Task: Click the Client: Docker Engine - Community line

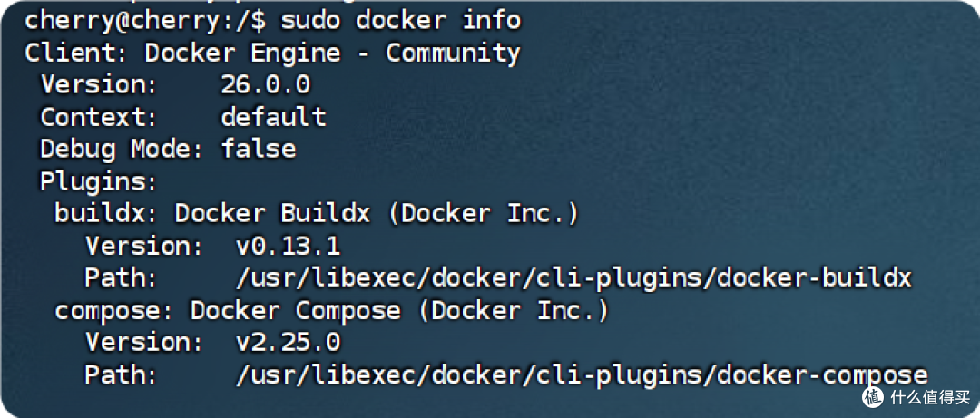Action: click(272, 53)
